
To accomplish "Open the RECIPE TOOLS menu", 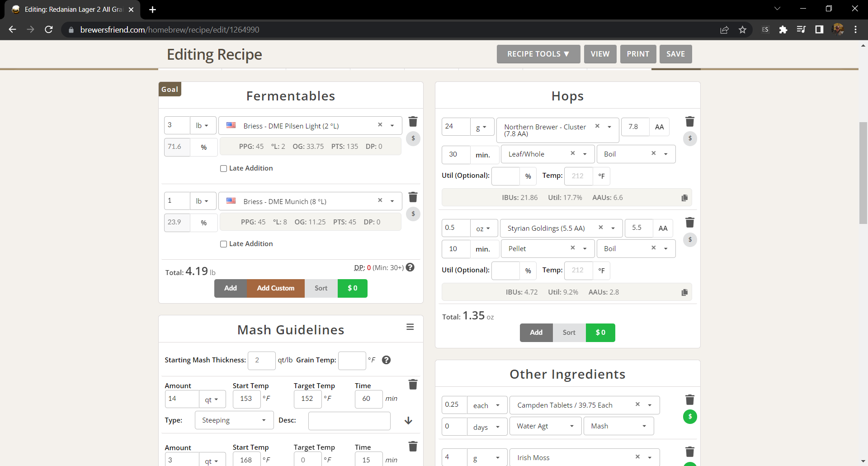I will 538,54.
